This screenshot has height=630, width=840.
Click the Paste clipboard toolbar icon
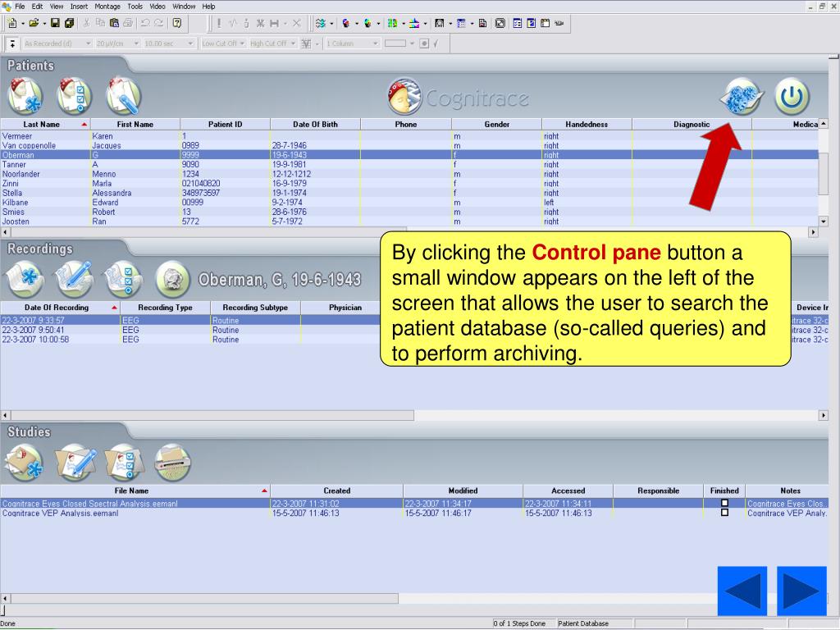point(114,23)
